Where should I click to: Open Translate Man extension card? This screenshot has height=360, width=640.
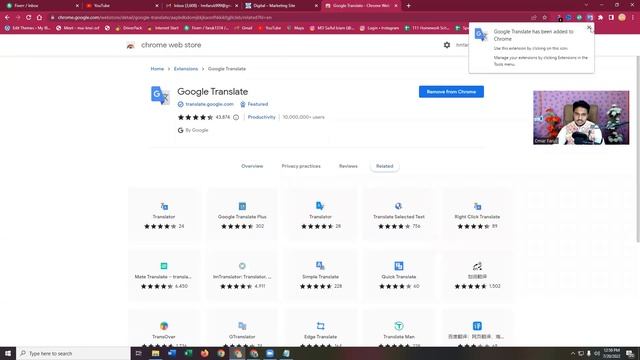(399, 329)
